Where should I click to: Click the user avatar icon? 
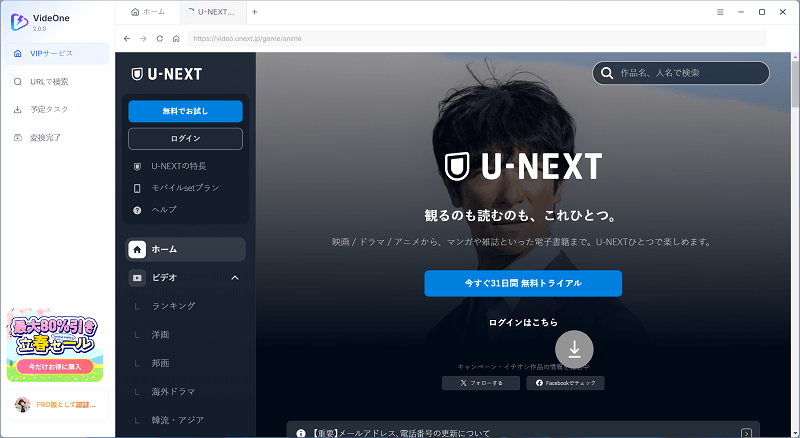point(22,405)
